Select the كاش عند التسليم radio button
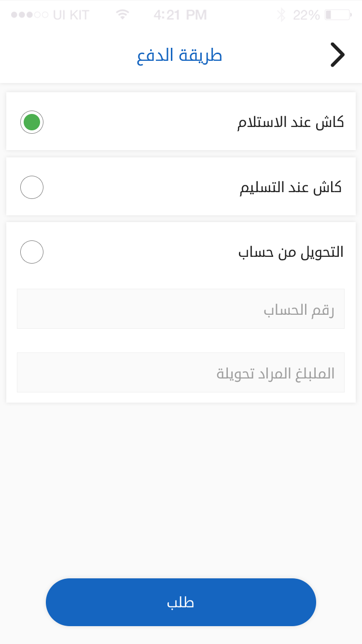 pos(32,187)
